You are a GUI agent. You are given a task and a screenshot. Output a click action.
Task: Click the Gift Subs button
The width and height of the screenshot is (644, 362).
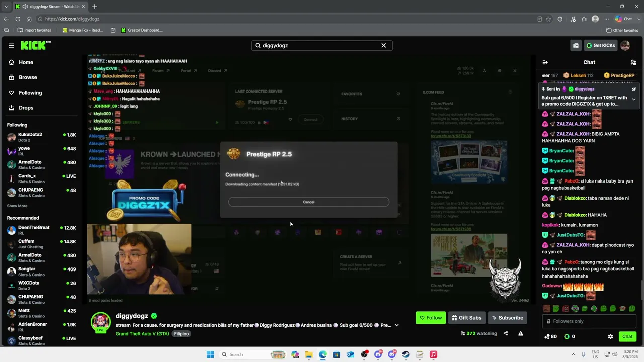point(466,318)
